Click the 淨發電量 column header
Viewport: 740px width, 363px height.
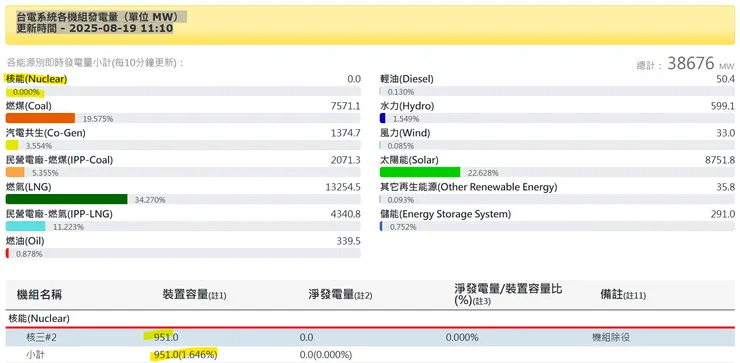(x=340, y=295)
